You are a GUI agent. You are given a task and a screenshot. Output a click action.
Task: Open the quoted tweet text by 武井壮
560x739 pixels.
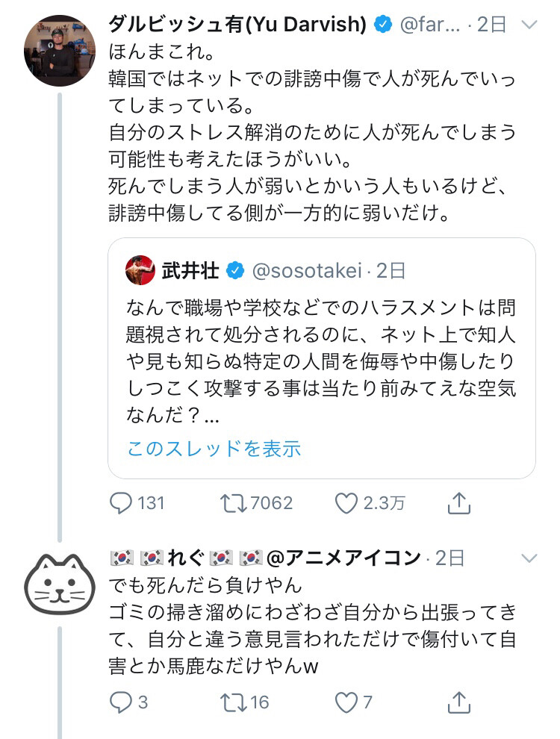coord(321,362)
